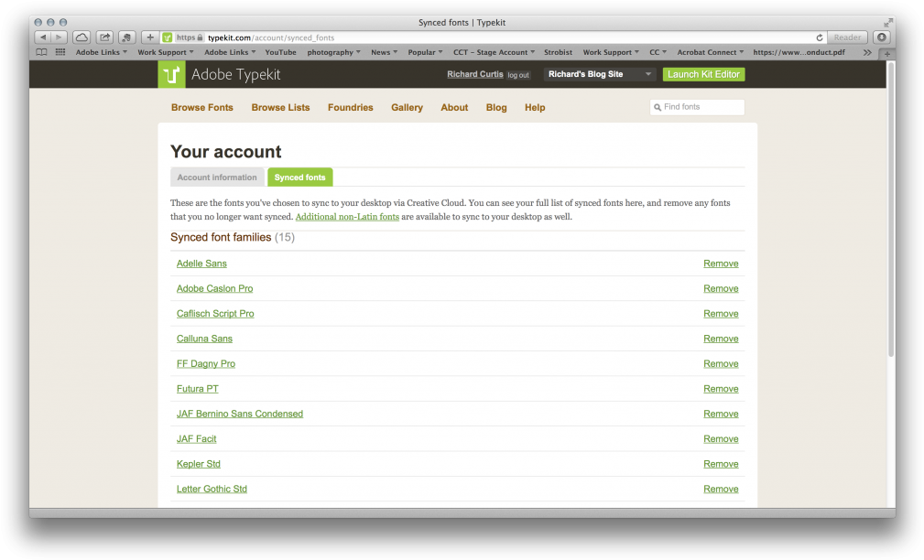924x560 pixels.
Task: Switch to the Account information tab
Action: (x=217, y=177)
